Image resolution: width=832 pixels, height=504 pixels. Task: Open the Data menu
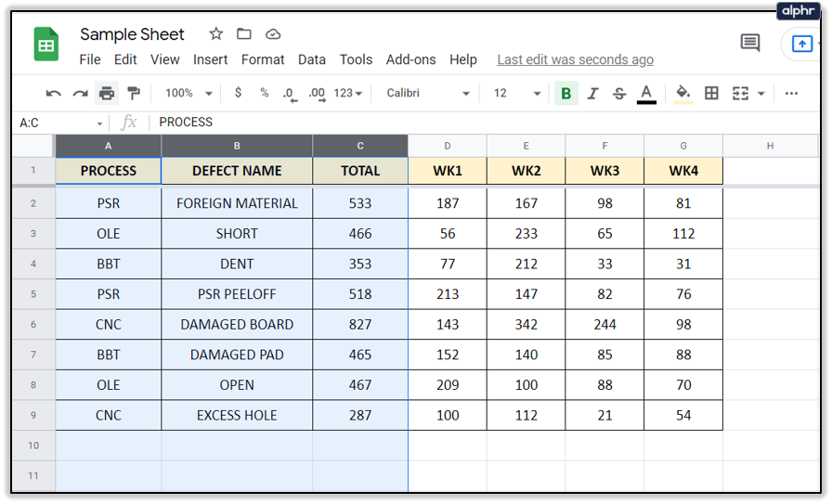pyautogui.click(x=311, y=59)
